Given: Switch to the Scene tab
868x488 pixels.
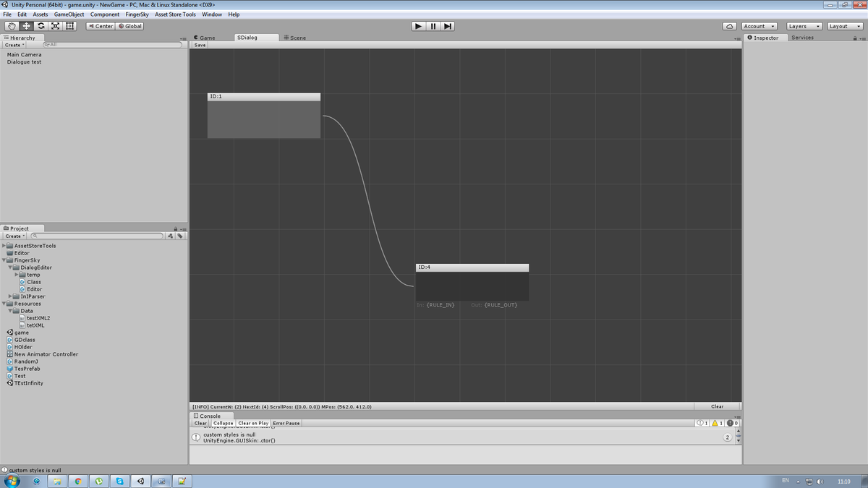Looking at the screenshot, I should [x=295, y=38].
